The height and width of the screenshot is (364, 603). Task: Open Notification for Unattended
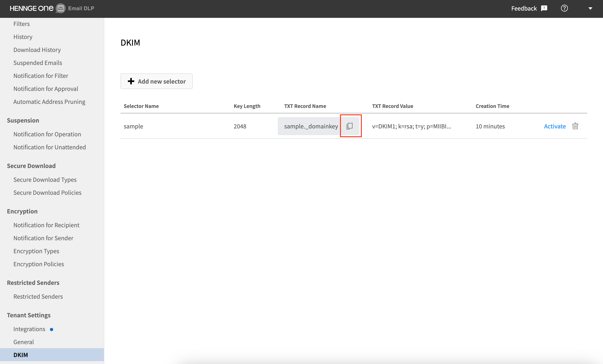pyautogui.click(x=50, y=147)
